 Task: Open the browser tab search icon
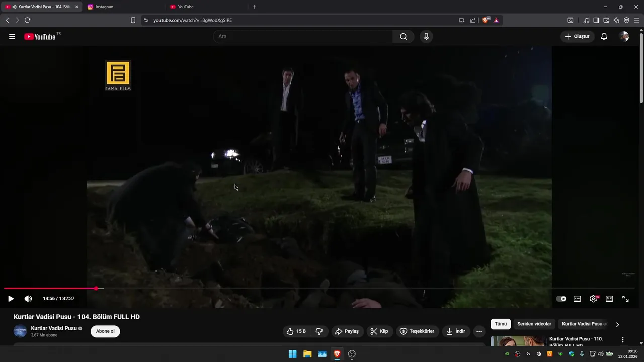pyautogui.click(x=570, y=20)
